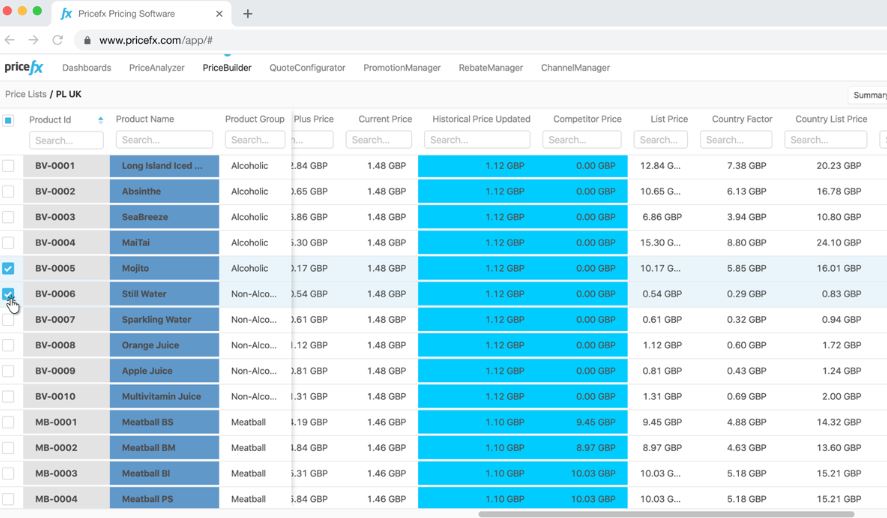Screen dimensions: 887x518
Task: Click the List Price column header
Action: point(669,119)
